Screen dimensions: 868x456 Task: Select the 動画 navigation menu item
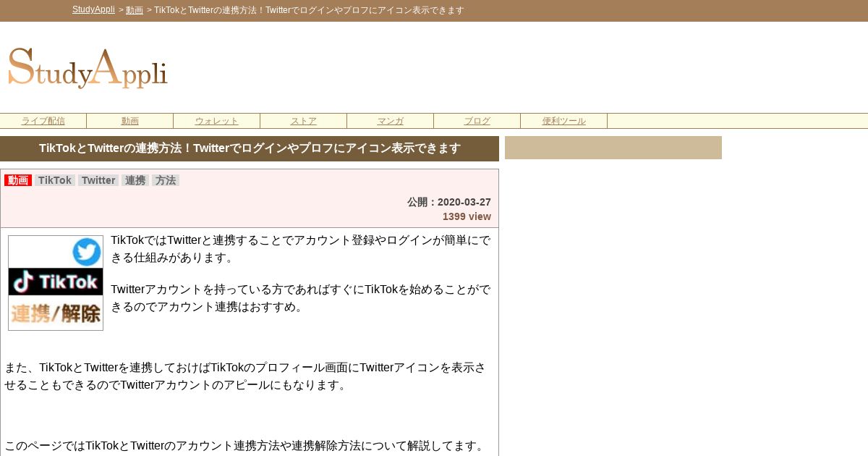coord(130,121)
